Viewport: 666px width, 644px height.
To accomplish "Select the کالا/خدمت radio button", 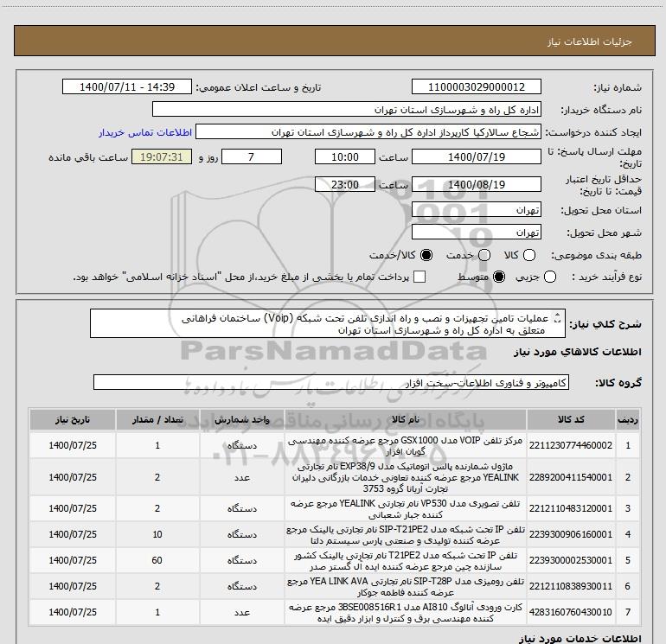I will 426,255.
